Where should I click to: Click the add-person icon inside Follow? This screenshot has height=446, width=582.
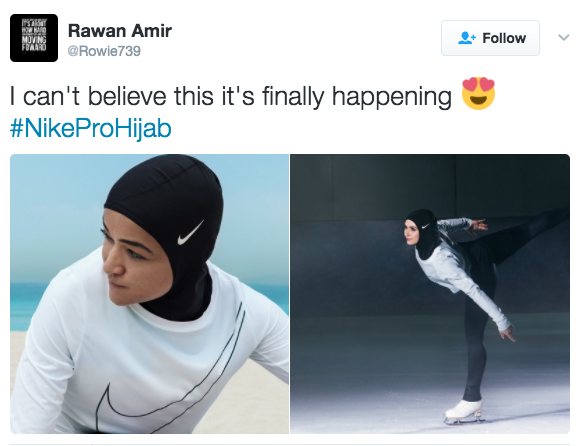coord(467,38)
